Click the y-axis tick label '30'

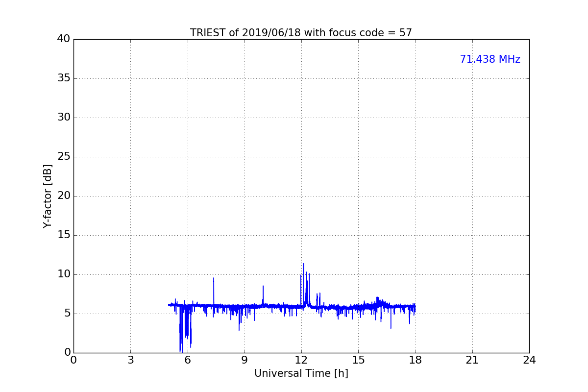tap(63, 118)
